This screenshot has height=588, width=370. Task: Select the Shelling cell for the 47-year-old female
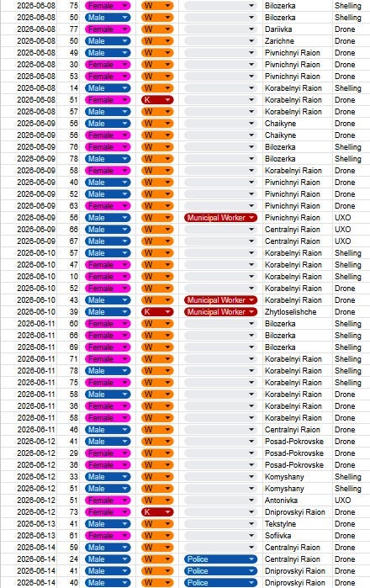351,265
